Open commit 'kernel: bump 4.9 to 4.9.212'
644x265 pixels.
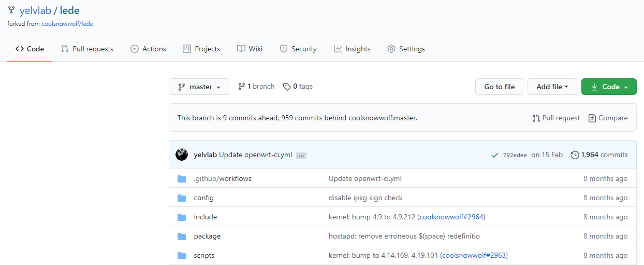tap(372, 217)
